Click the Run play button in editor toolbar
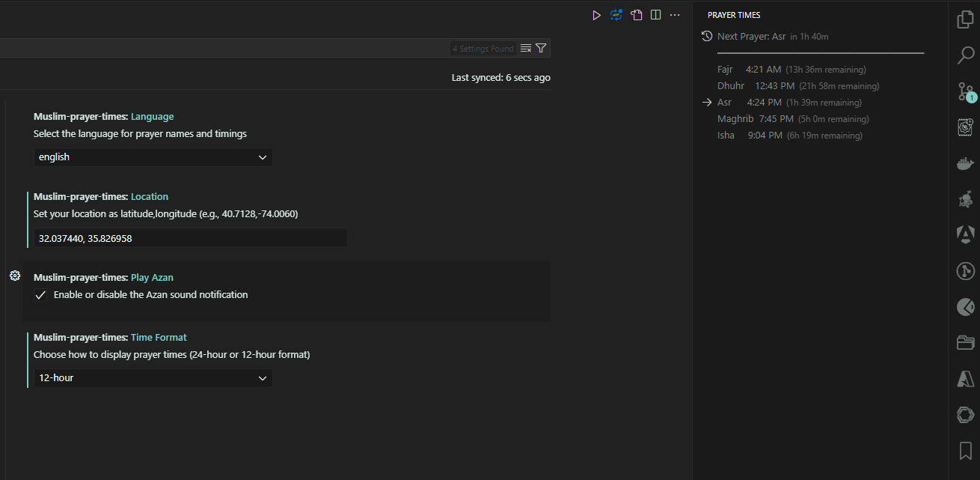The width and height of the screenshot is (980, 480). [596, 15]
